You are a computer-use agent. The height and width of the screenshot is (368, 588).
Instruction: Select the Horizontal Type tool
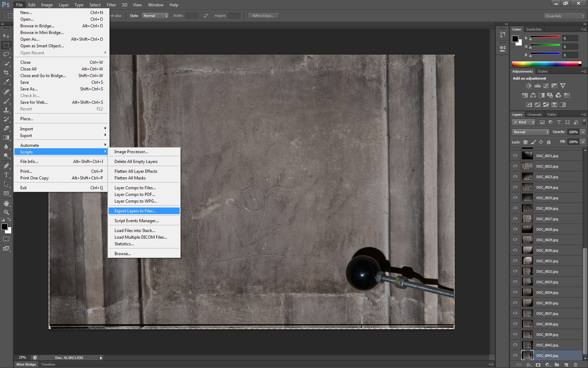click(x=6, y=175)
